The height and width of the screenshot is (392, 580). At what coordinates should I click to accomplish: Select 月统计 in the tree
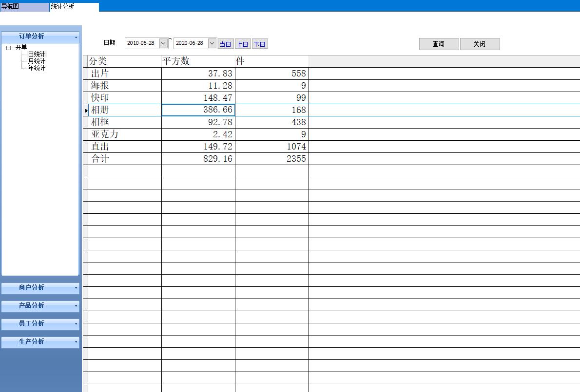(x=37, y=61)
